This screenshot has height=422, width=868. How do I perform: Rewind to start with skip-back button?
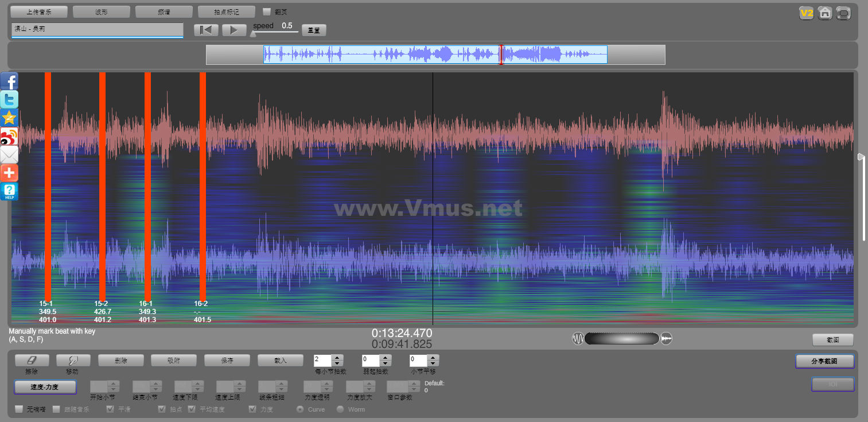click(x=207, y=30)
